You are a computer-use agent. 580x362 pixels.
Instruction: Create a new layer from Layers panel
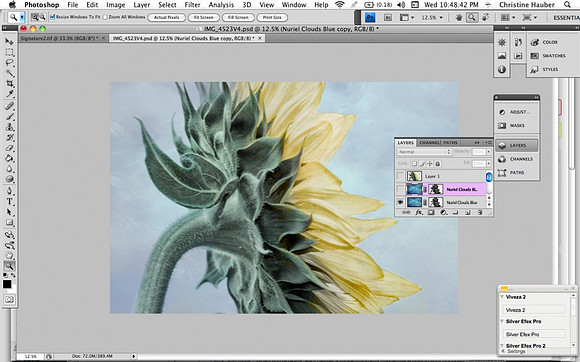pyautogui.click(x=468, y=212)
